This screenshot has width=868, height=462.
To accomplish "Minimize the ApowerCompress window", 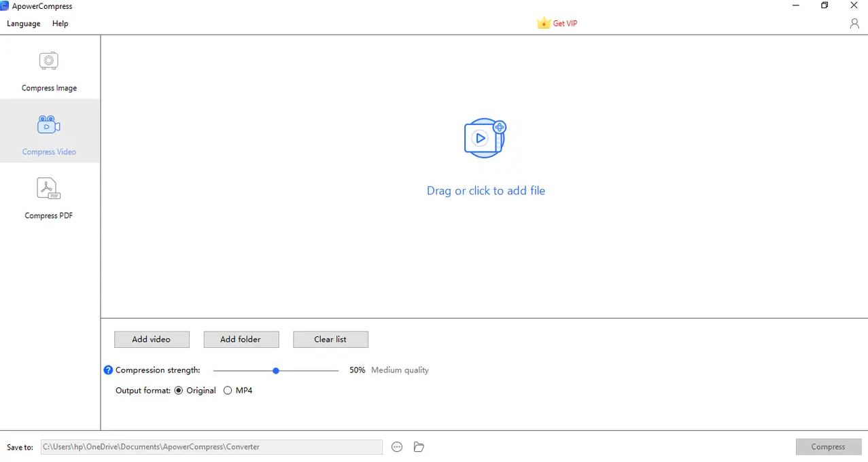I will click(x=796, y=6).
